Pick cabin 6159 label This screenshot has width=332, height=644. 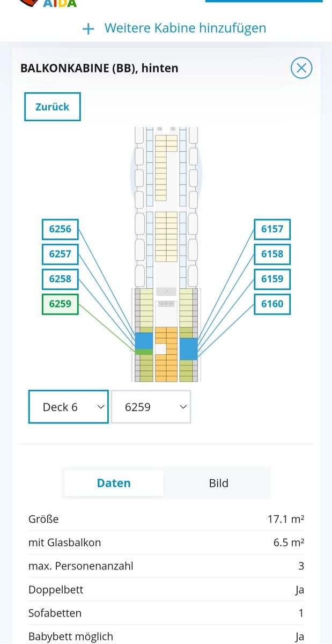pyautogui.click(x=272, y=279)
